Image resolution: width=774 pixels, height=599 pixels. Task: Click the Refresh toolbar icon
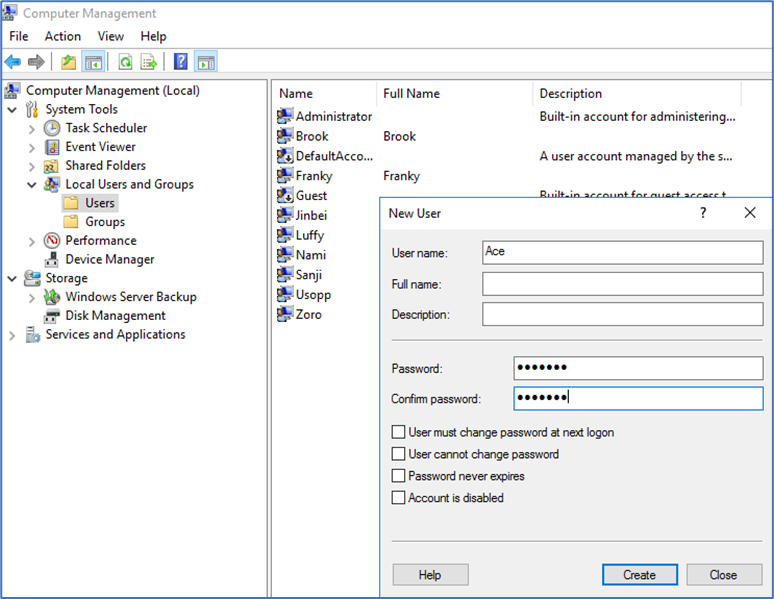[125, 62]
